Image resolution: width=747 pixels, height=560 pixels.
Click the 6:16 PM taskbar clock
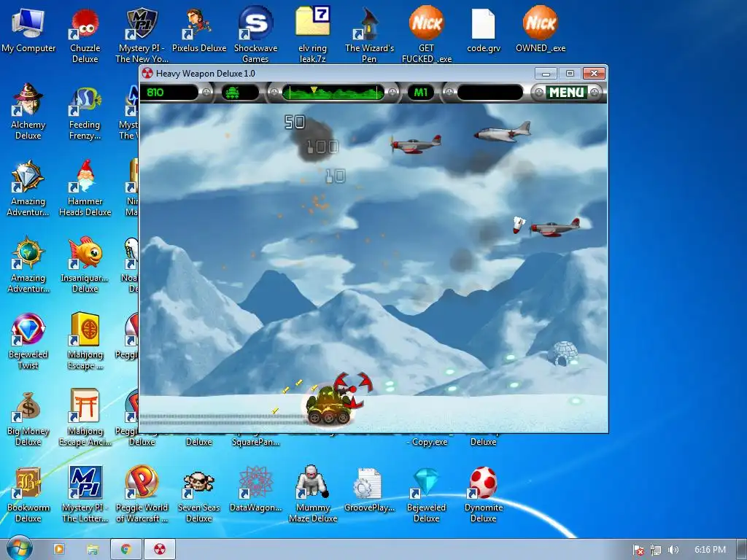coord(710,550)
